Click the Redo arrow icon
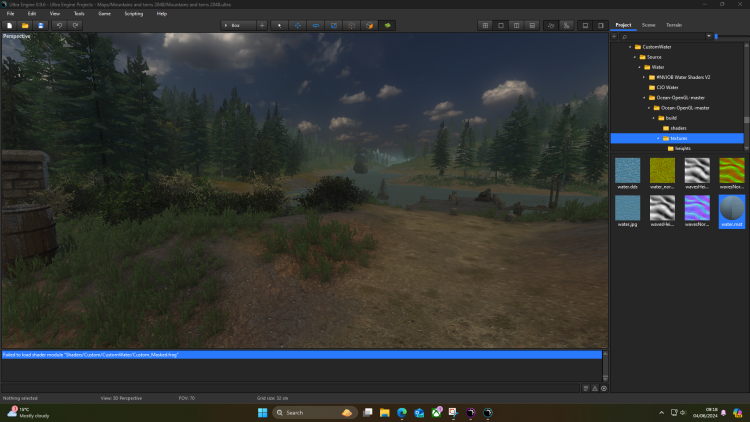Image resolution: width=750 pixels, height=422 pixels. coord(75,24)
